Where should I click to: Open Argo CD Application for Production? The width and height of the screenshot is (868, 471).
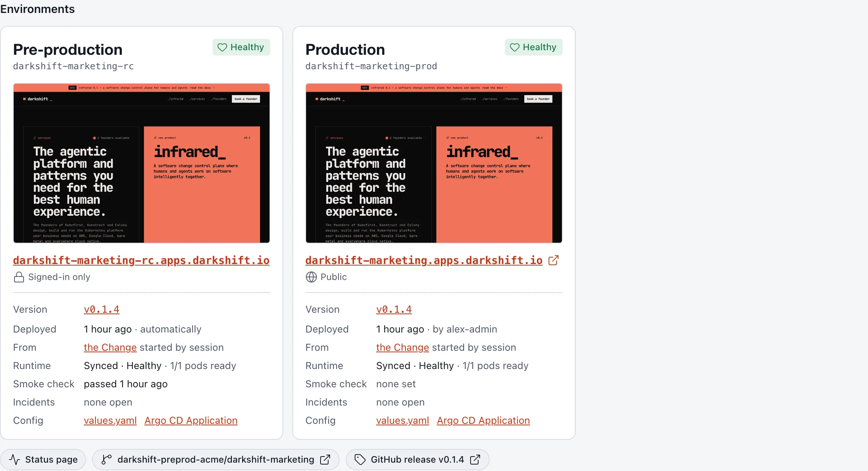pos(483,420)
